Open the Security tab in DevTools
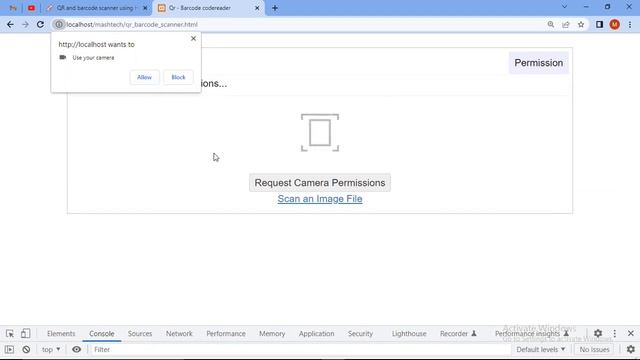This screenshot has width=640, height=360. tap(360, 333)
